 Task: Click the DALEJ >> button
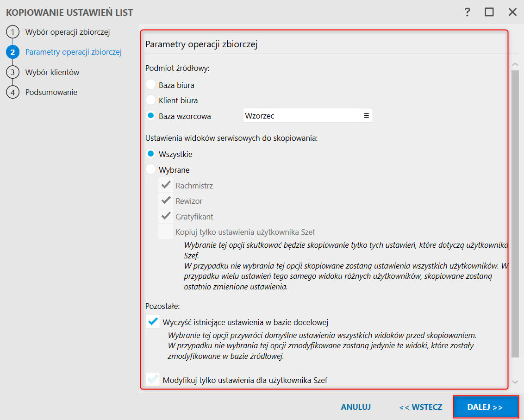click(x=485, y=407)
